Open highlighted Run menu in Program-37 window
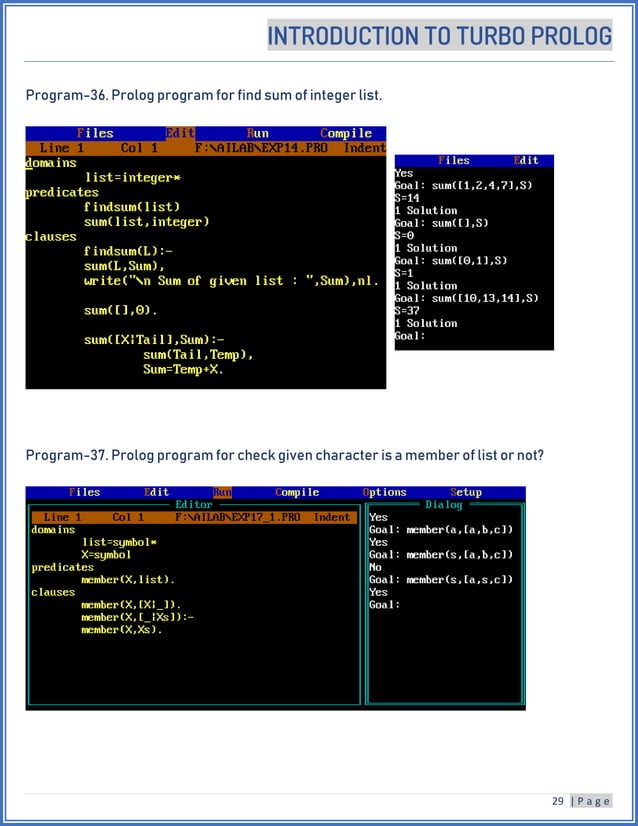The height and width of the screenshot is (826, 638). pyautogui.click(x=222, y=492)
